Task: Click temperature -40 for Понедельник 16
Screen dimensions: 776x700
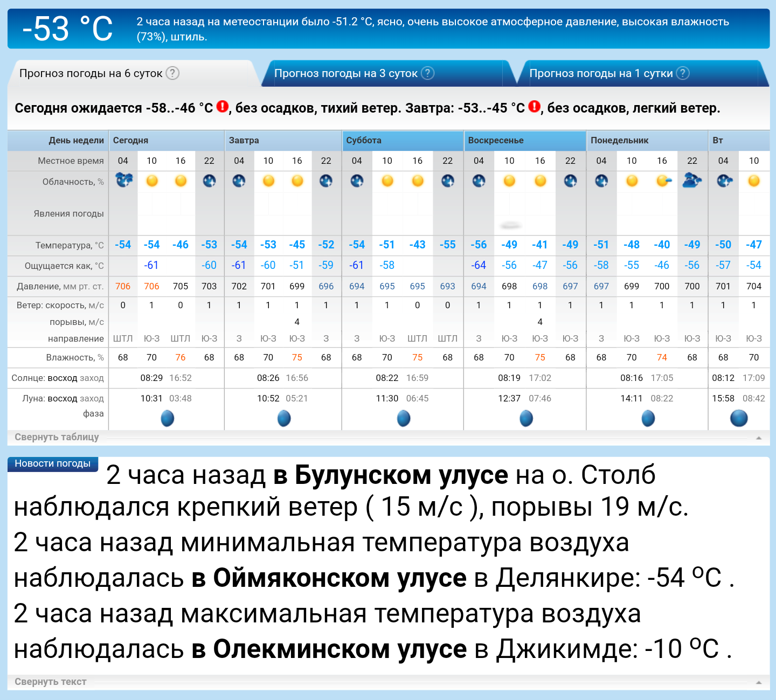Action: pos(662,245)
